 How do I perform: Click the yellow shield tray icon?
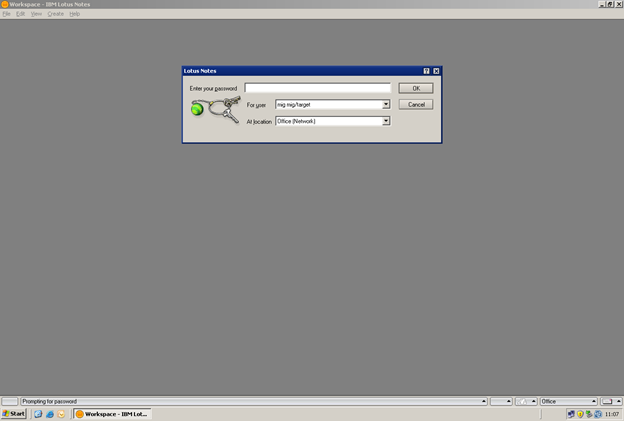(x=580, y=414)
